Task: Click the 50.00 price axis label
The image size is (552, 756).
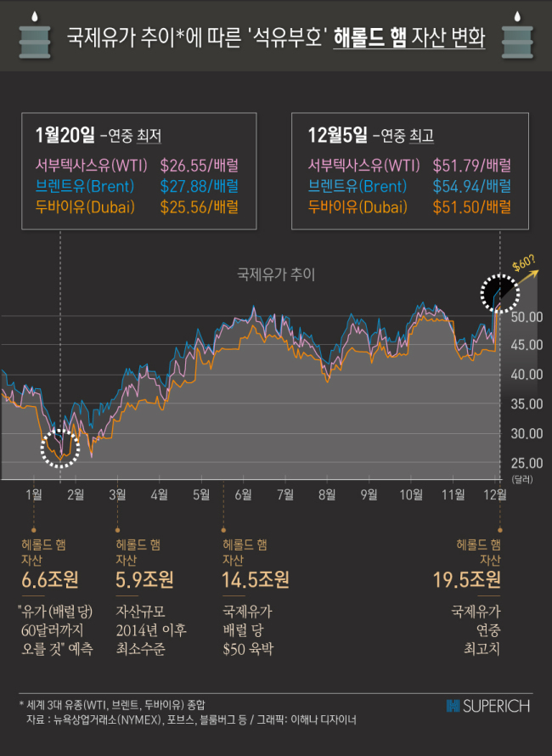Action: [527, 317]
